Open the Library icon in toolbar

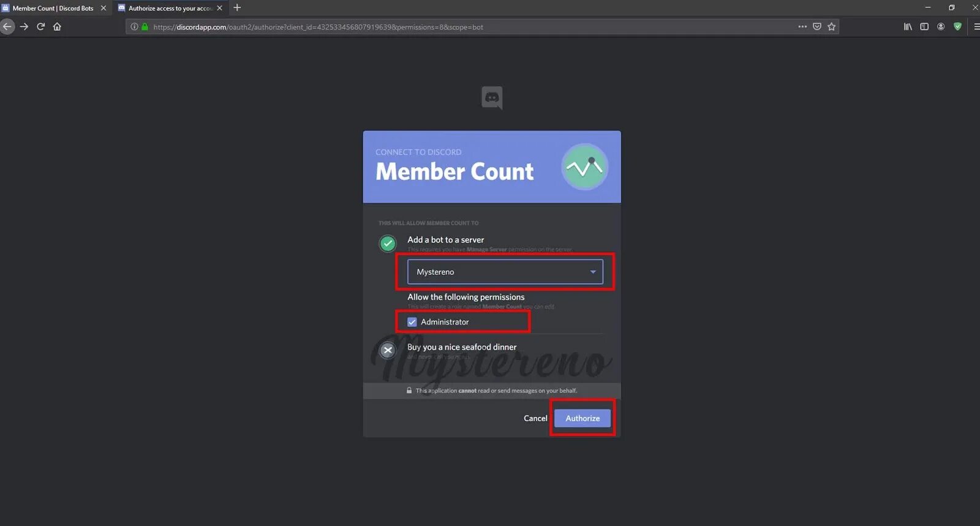908,26
